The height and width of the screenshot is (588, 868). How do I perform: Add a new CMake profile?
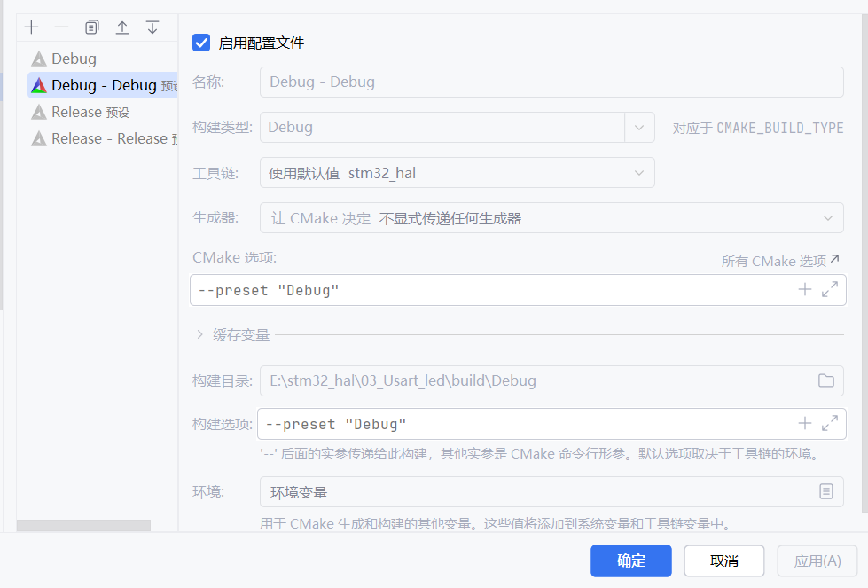coord(32,27)
